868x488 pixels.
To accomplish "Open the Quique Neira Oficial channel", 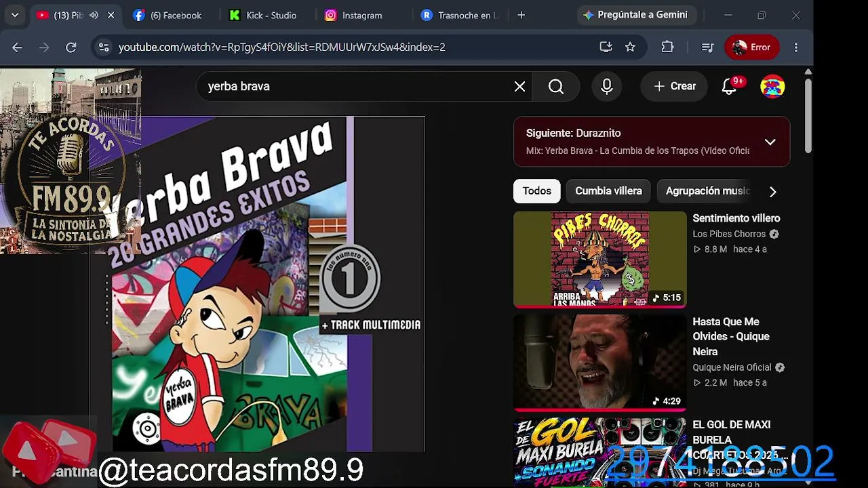I will [732, 367].
